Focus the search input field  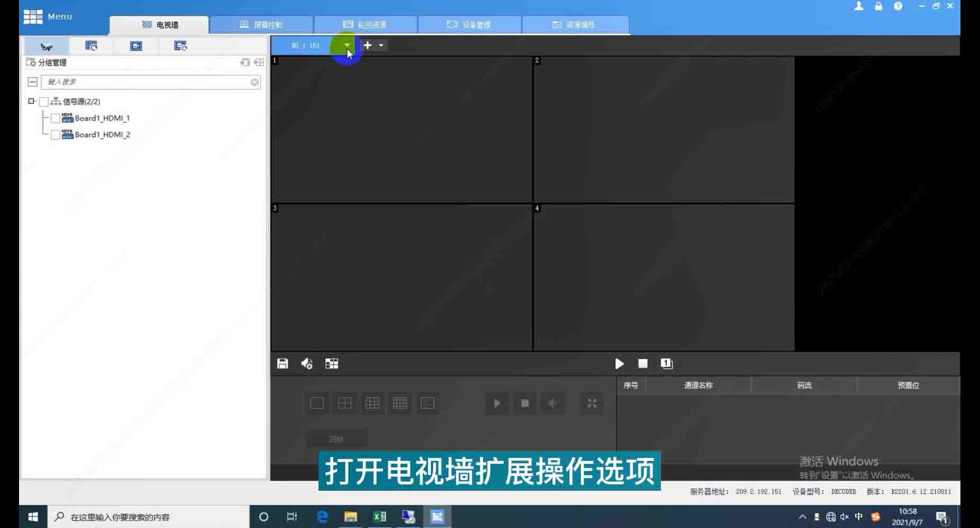[x=150, y=82]
